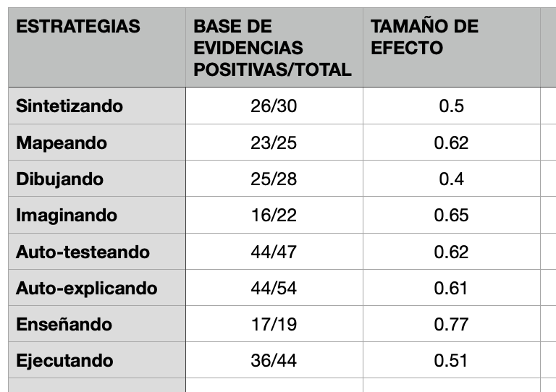
Task: Select the Ejecutando cell
Action: click(64, 361)
